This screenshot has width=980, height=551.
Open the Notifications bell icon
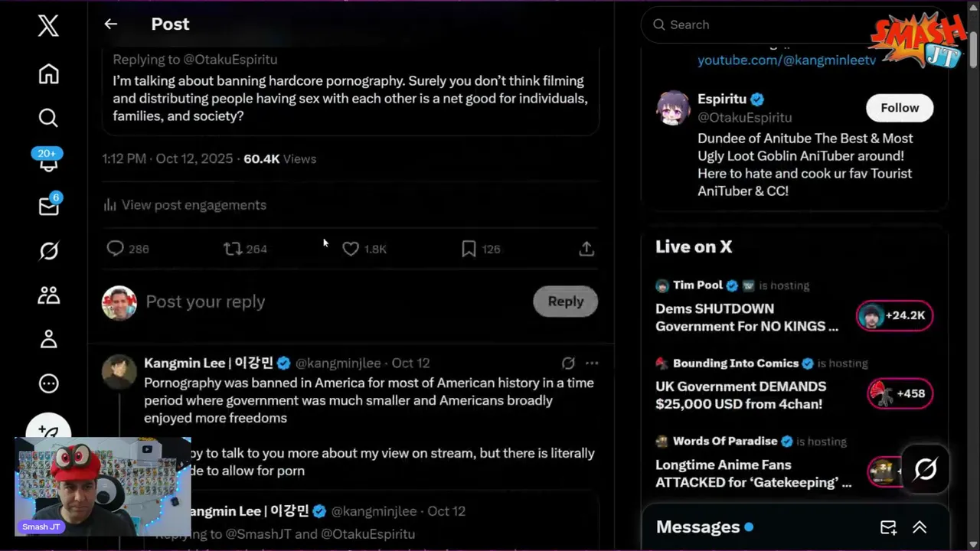coord(48,162)
